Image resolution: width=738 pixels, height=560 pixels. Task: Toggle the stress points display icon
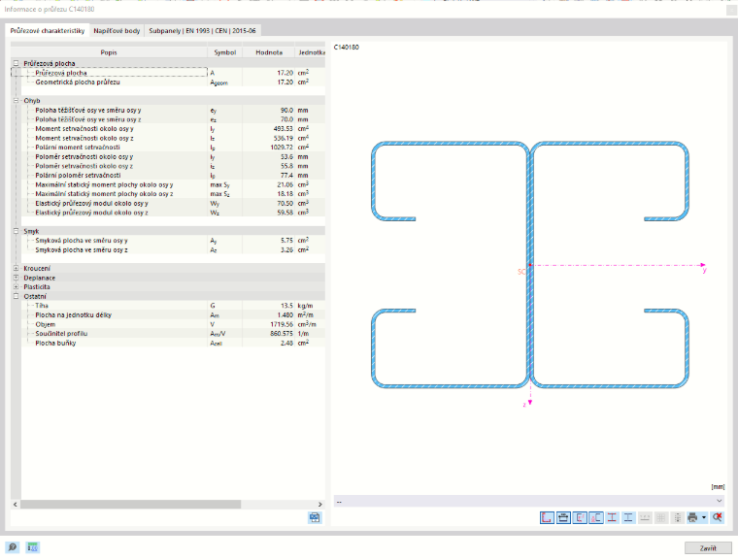[x=612, y=517]
